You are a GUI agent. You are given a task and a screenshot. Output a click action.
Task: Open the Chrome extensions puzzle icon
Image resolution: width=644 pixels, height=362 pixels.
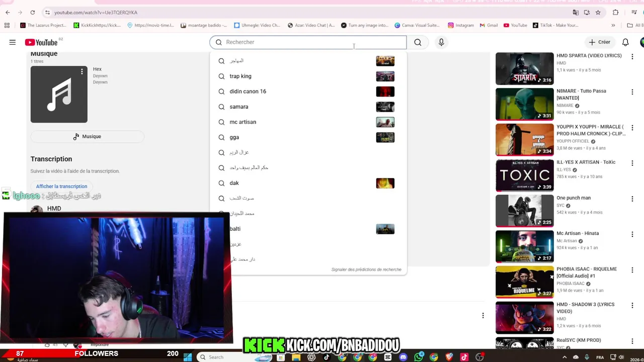615,13
